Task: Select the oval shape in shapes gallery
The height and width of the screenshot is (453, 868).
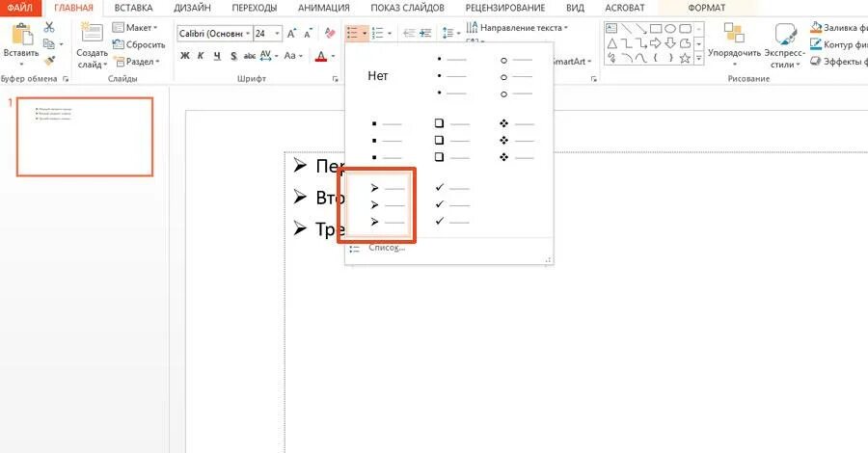Action: click(x=670, y=28)
